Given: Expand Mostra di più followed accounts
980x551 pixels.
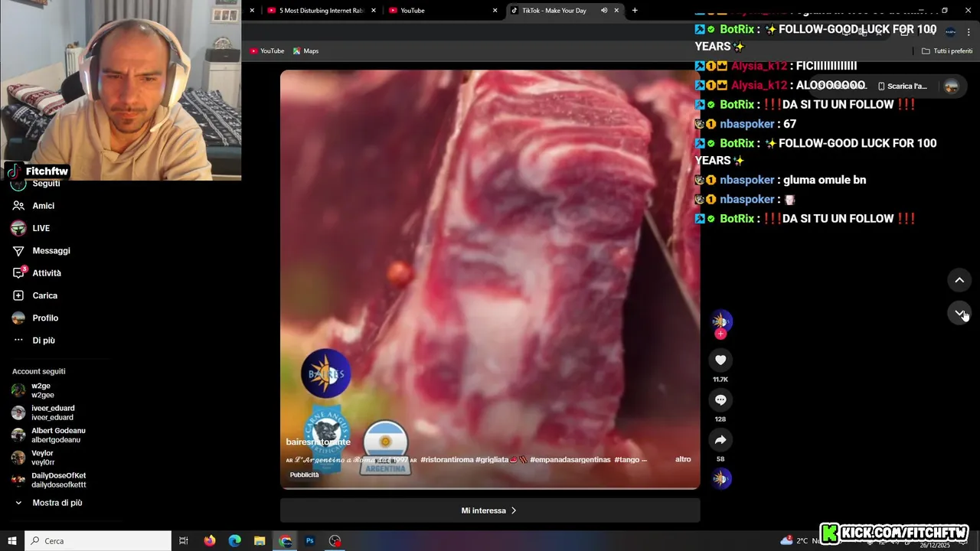Looking at the screenshot, I should coord(57,503).
